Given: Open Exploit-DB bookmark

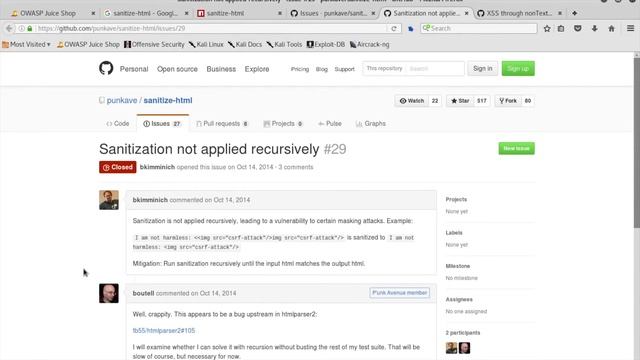Looking at the screenshot, I should [x=326, y=44].
